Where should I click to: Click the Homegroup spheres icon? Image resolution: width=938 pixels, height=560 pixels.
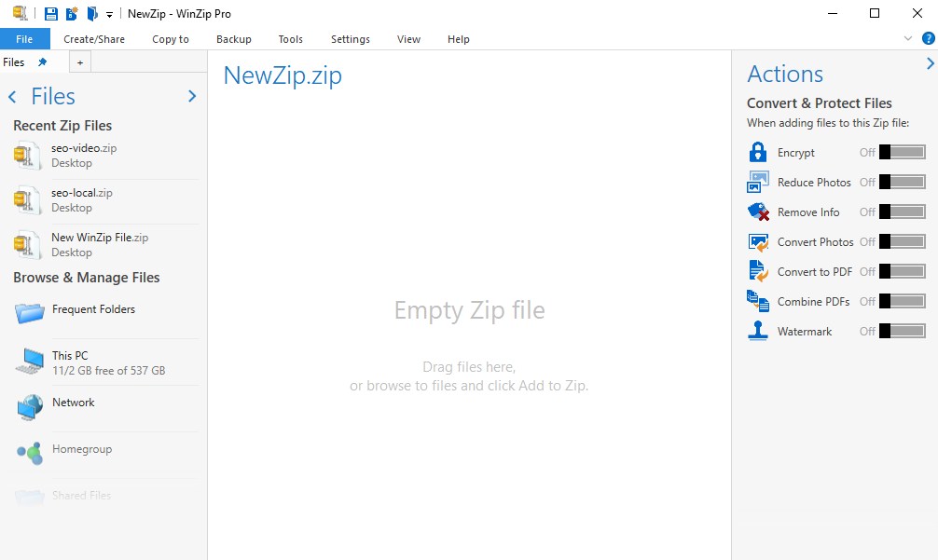coord(30,453)
